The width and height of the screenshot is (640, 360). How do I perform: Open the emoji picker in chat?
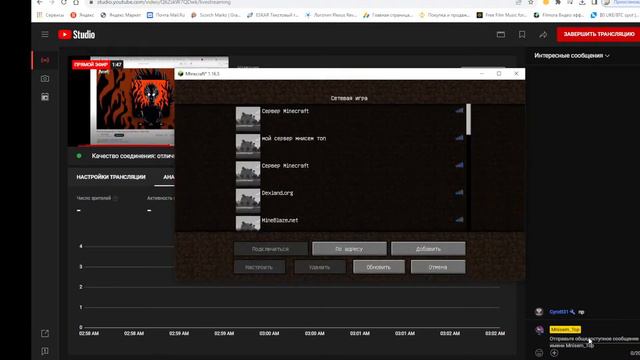click(x=539, y=353)
